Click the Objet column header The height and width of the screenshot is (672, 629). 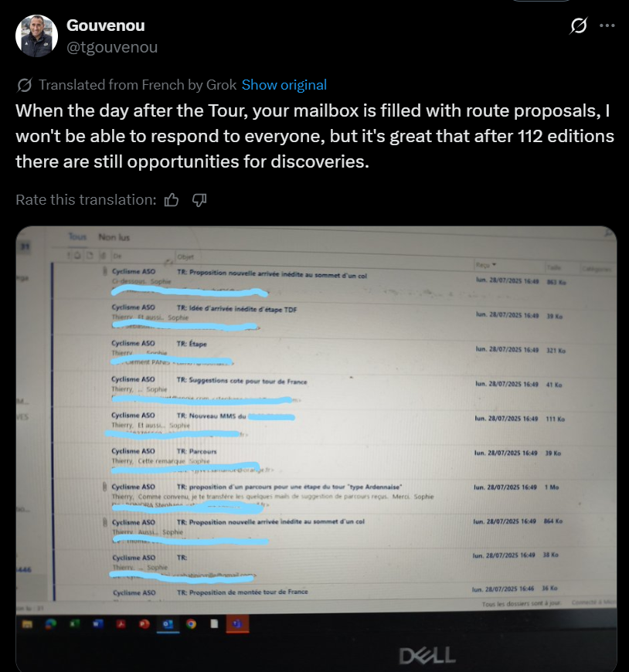click(x=186, y=256)
